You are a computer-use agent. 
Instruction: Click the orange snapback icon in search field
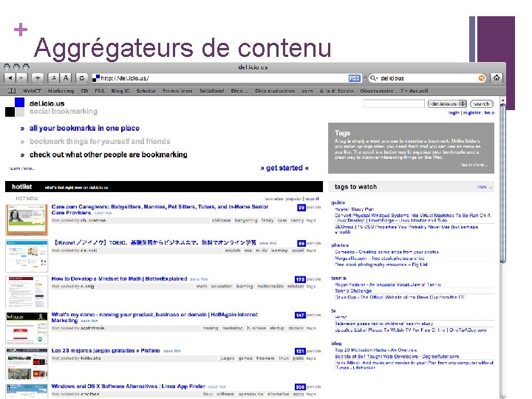coord(482,78)
